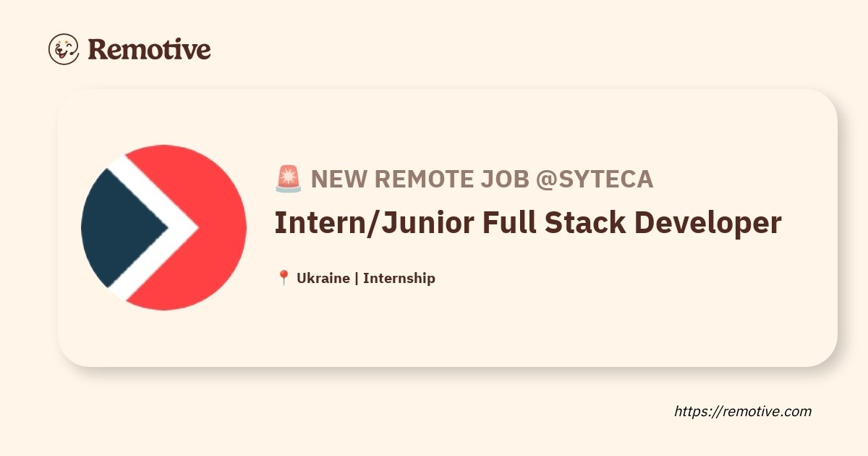The width and height of the screenshot is (868, 456).
Task: Click the @SYTECA company mention
Action: point(595,179)
